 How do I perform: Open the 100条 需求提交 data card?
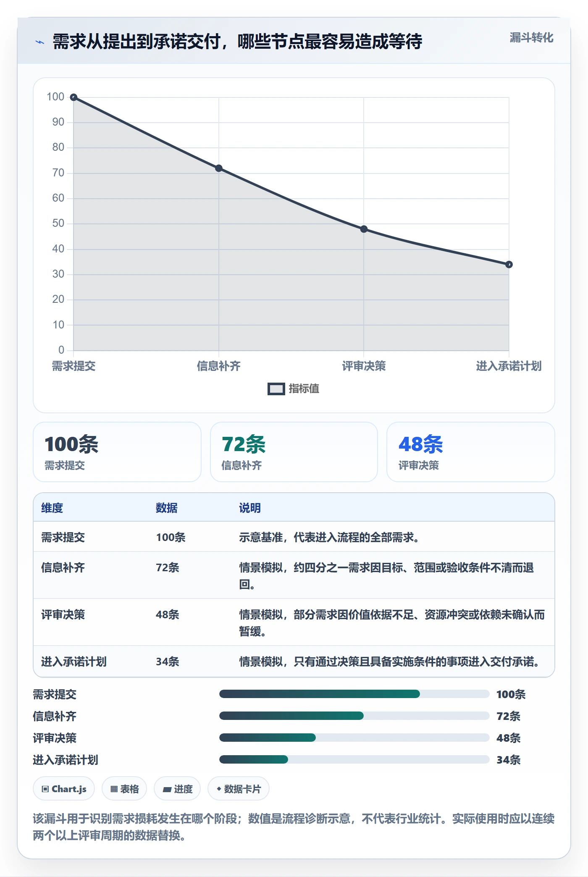(x=117, y=452)
